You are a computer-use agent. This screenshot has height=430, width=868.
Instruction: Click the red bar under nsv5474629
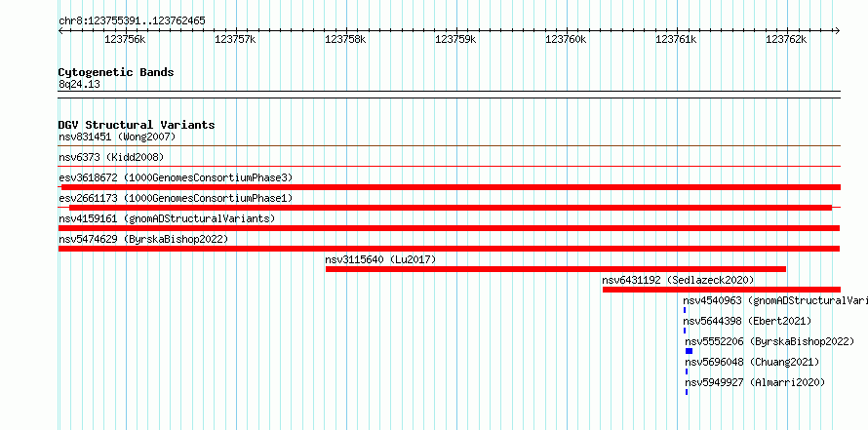coord(449,249)
